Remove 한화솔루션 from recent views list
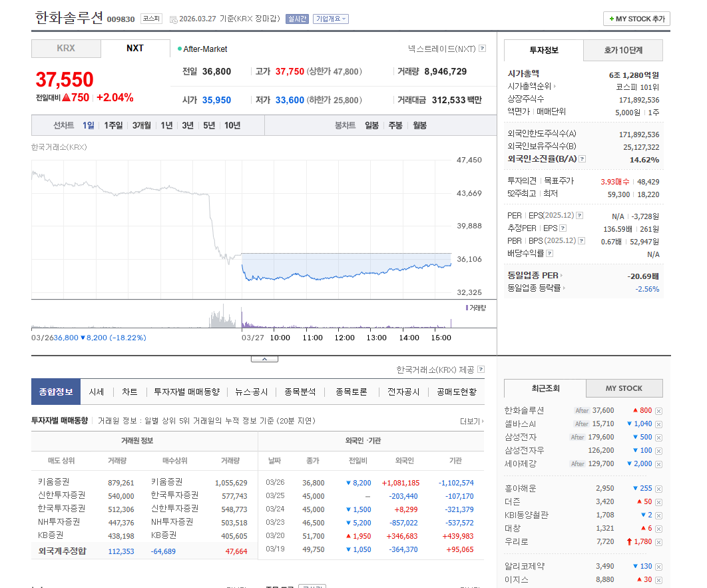The image size is (707, 588). click(x=659, y=411)
